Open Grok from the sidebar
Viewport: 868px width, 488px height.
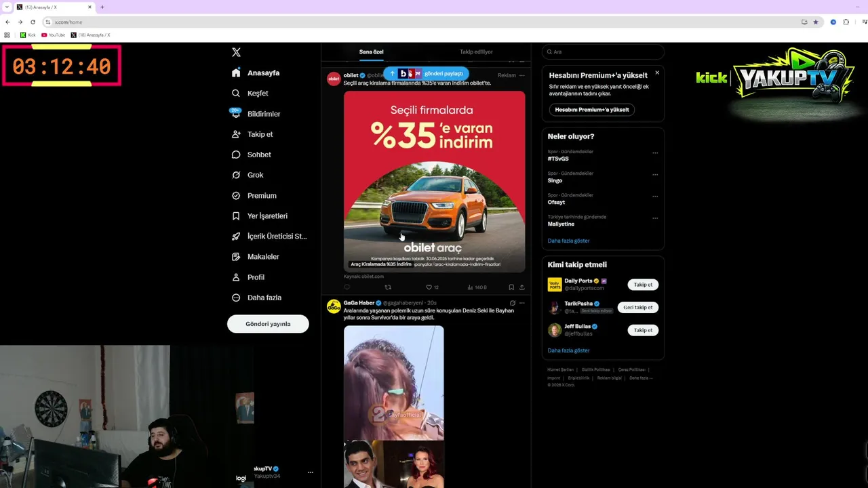(247, 175)
